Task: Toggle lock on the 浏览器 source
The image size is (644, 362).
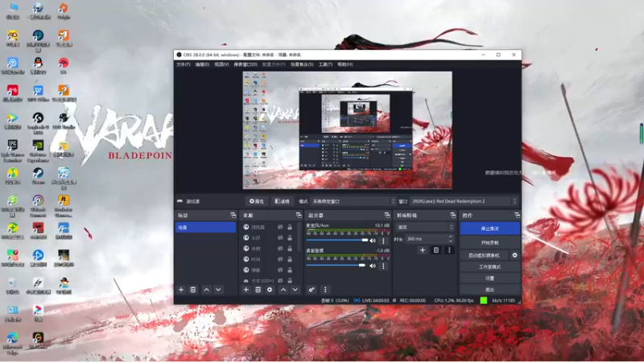Action: coord(290,227)
